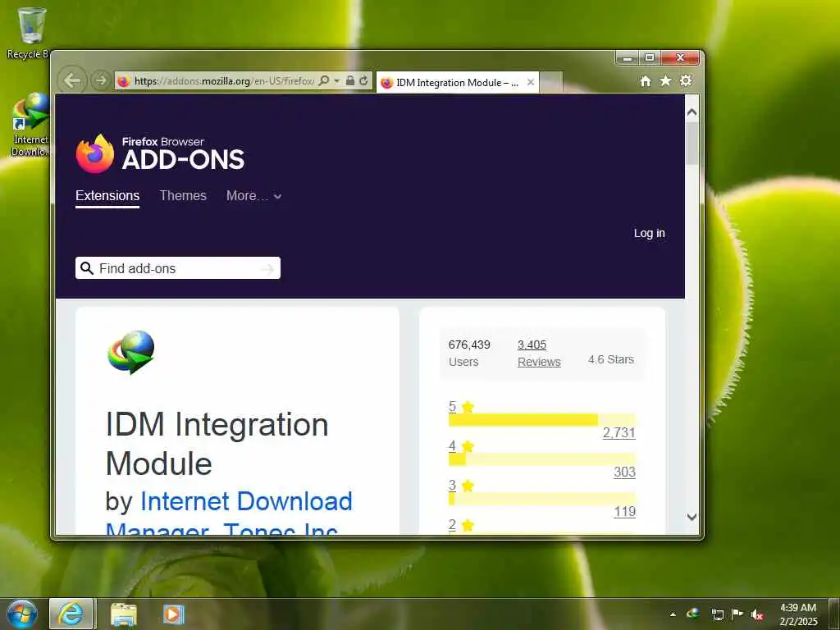
Task: Open network tray icon
Action: coord(717,614)
